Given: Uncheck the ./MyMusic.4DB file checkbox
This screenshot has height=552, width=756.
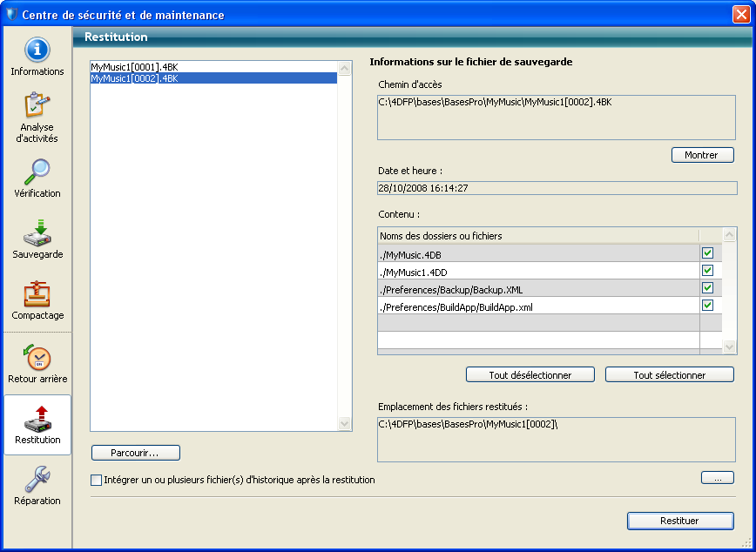Looking at the screenshot, I should coord(708,253).
